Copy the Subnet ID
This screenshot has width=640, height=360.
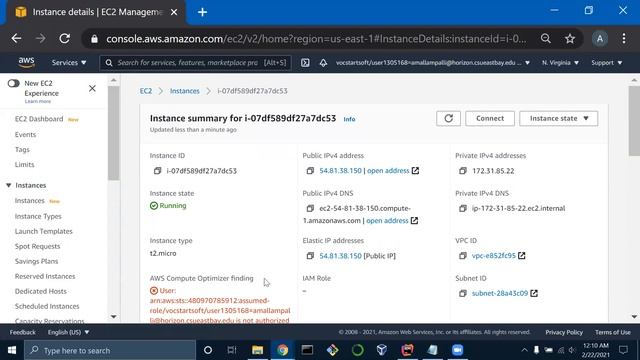click(x=462, y=293)
